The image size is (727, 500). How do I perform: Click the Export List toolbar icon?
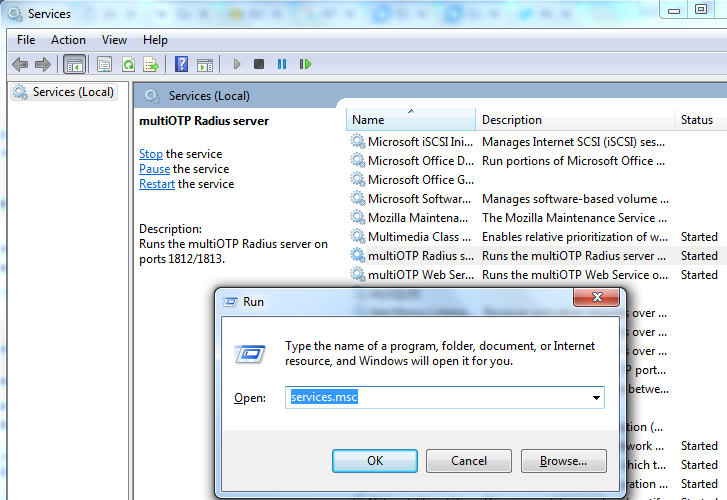pos(151,64)
